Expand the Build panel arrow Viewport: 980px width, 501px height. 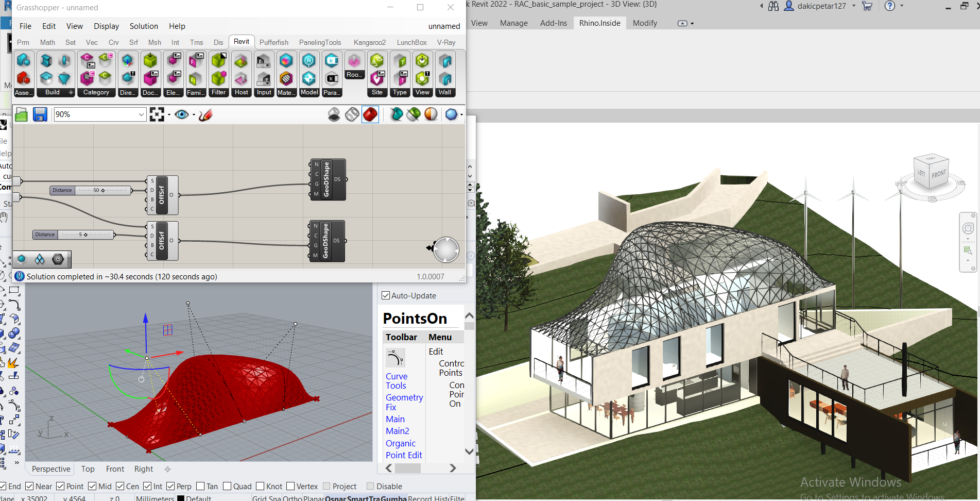tap(71, 92)
